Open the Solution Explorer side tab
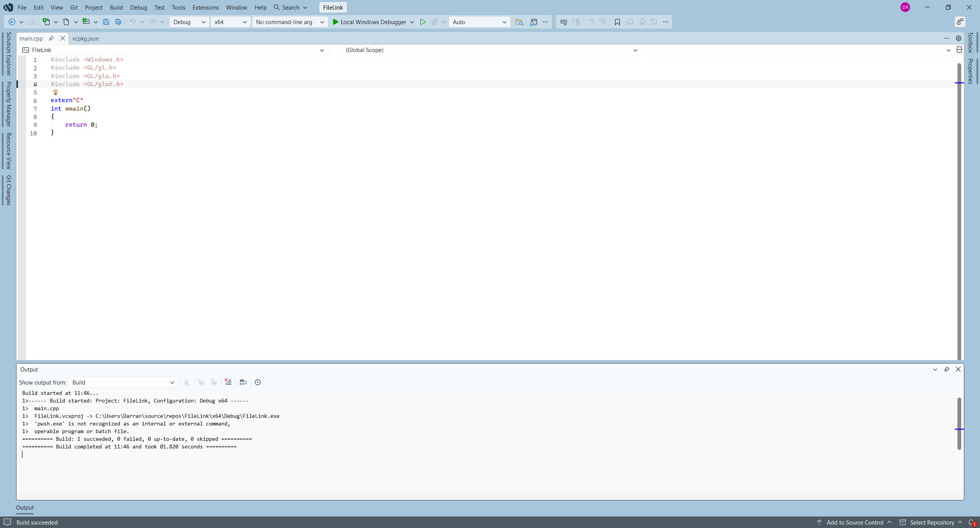The width and height of the screenshot is (980, 528). [8, 54]
